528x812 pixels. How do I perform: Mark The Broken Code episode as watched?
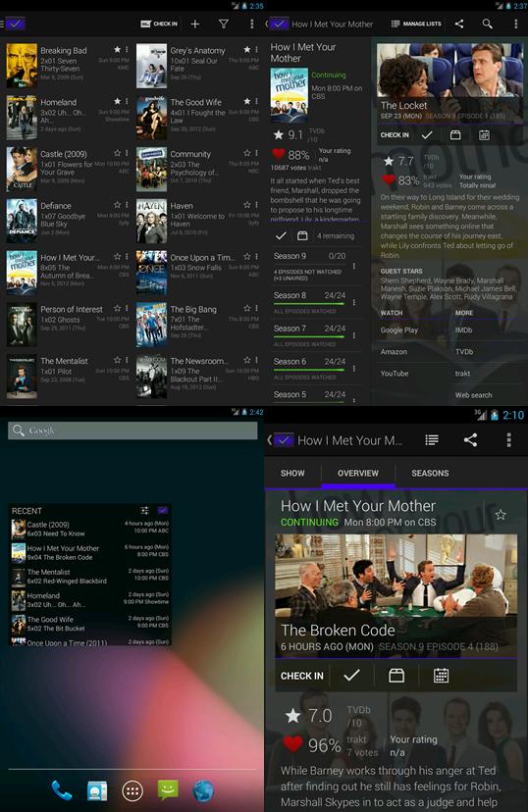click(351, 676)
